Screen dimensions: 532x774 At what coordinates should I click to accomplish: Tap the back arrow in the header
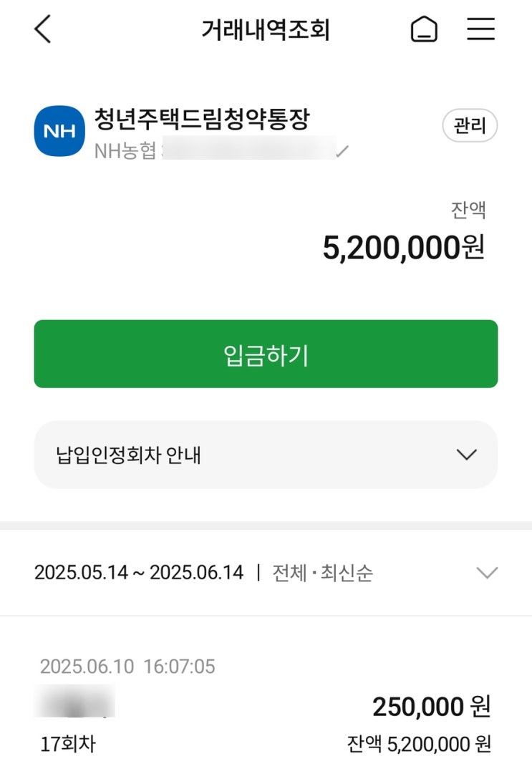[x=43, y=29]
